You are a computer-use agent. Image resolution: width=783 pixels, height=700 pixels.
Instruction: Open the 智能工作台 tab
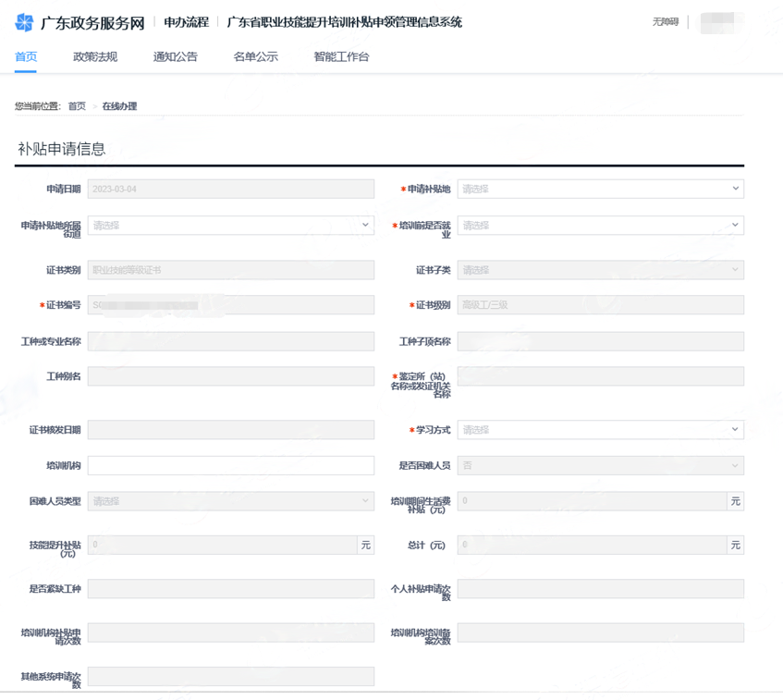click(x=341, y=57)
